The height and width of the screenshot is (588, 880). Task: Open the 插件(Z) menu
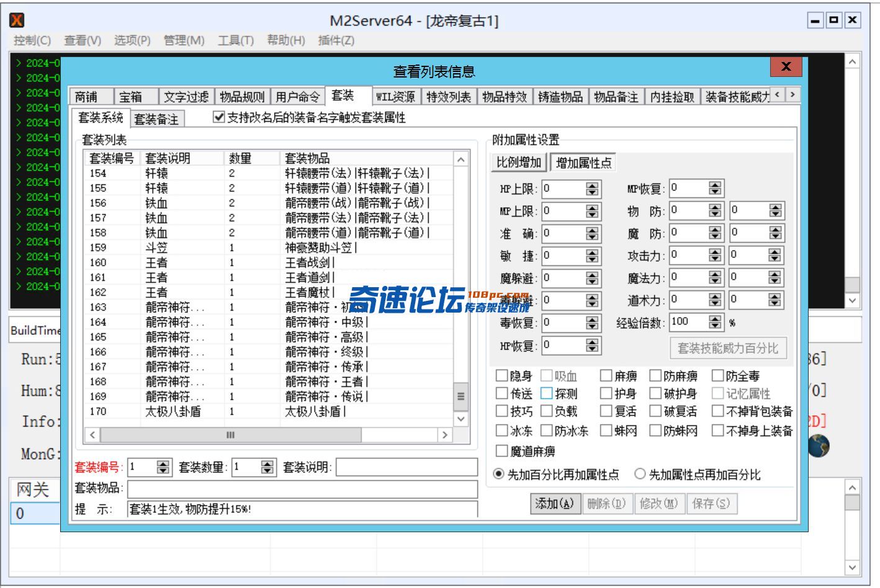pyautogui.click(x=336, y=40)
